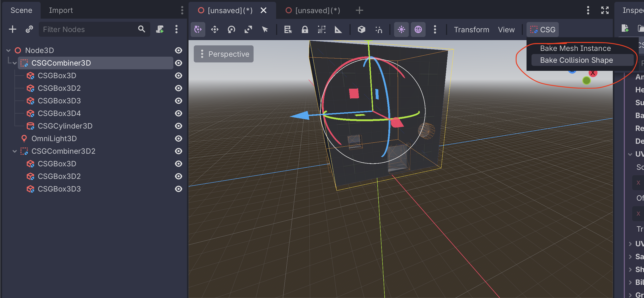Click the lock selected node icon
644x298 pixels.
coord(305,30)
